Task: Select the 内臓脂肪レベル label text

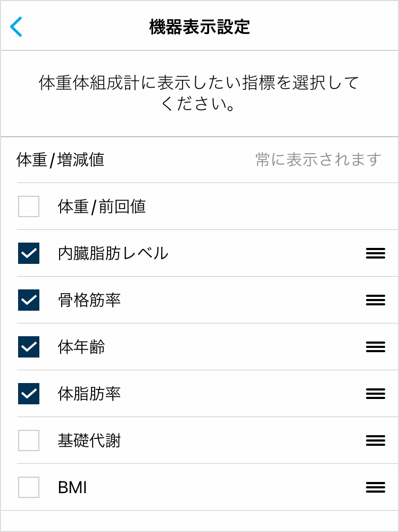Action: click(113, 253)
